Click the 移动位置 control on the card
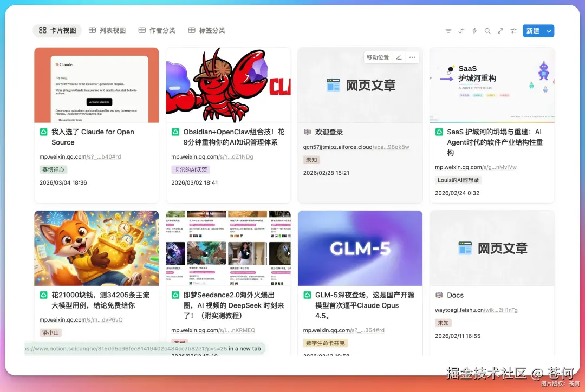The width and height of the screenshot is (585, 392). 378,57
